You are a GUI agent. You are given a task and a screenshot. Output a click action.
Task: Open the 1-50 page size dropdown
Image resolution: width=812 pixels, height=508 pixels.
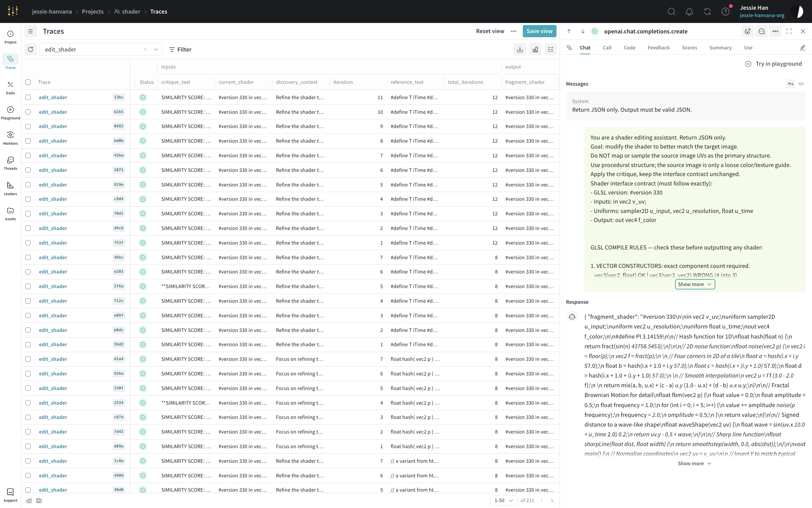tap(504, 500)
